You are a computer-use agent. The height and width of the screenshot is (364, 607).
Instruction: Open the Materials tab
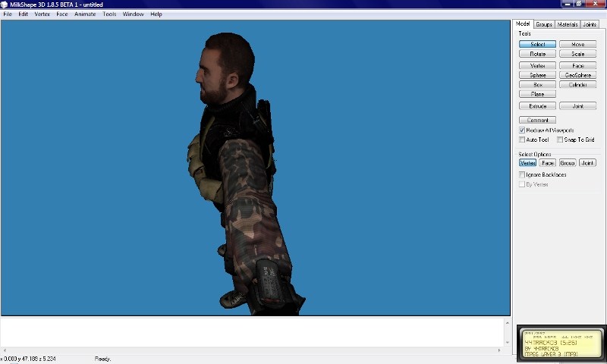(567, 24)
